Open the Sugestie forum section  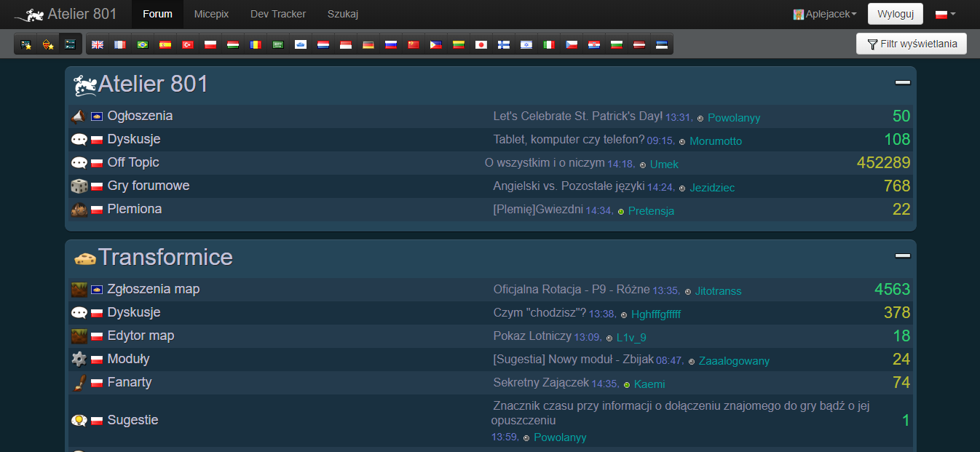click(133, 420)
